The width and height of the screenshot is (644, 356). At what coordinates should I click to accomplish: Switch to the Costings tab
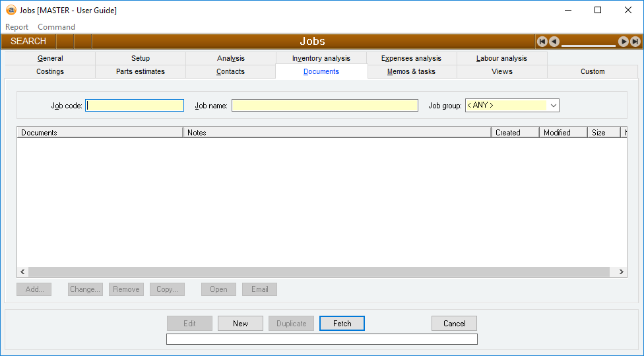click(50, 71)
